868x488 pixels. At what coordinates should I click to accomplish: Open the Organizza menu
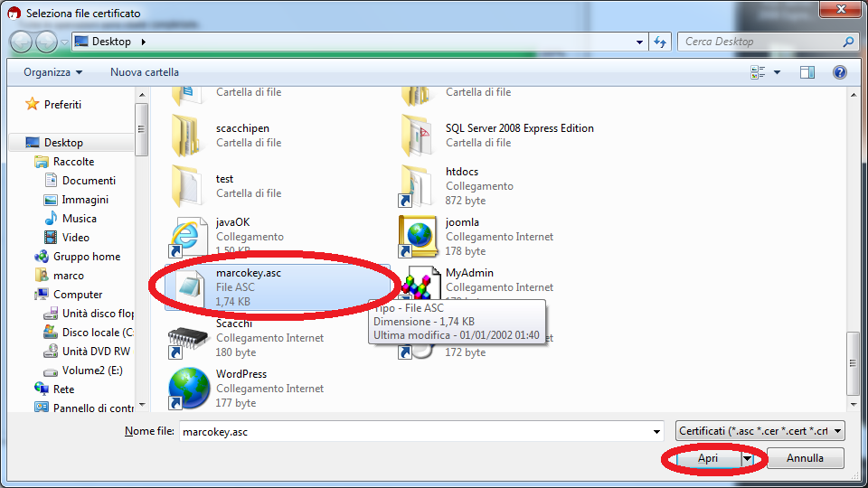click(x=52, y=72)
